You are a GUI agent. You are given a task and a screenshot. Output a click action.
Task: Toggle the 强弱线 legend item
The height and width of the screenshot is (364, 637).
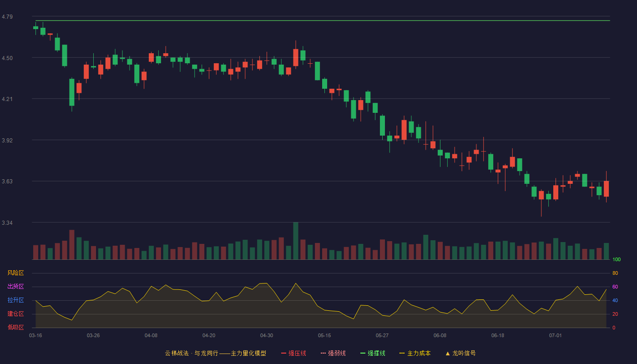333,353
